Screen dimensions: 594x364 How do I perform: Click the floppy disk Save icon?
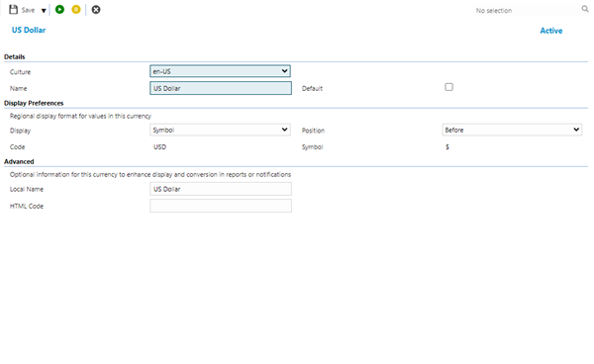coord(13,10)
